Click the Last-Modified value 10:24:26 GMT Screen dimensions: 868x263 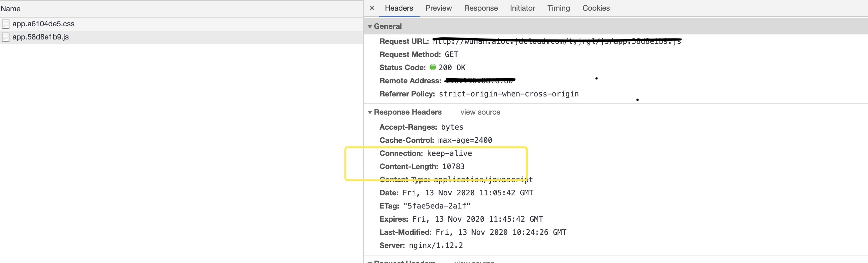tap(501, 232)
